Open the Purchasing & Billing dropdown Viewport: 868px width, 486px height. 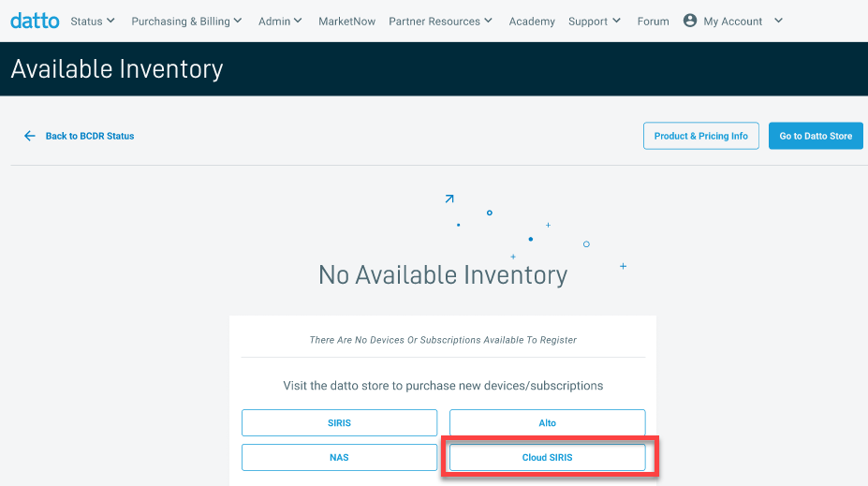[186, 21]
